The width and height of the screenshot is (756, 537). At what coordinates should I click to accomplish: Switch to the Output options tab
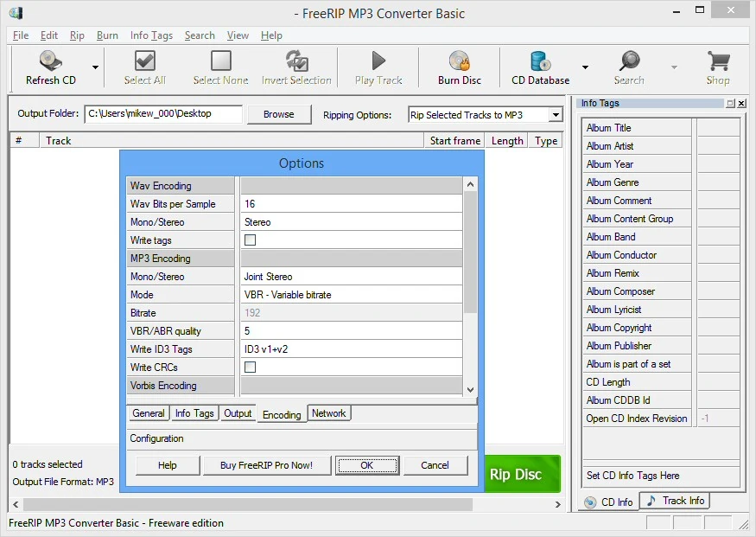(238, 413)
